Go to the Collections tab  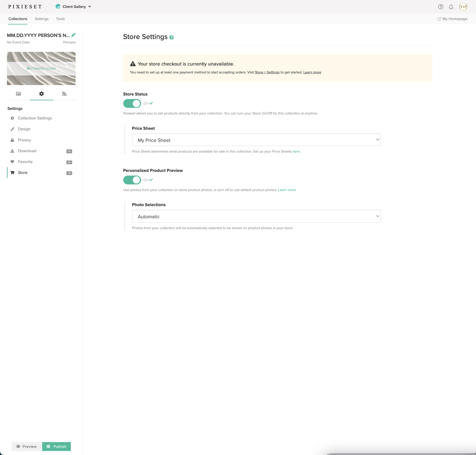(x=18, y=19)
